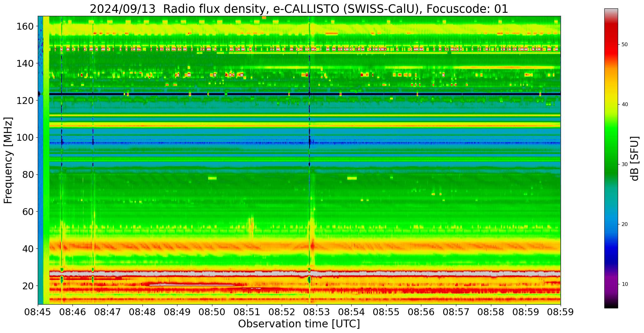This screenshot has width=644, height=333.
Task: Click the 40 frequency tick label
Action: 28,248
